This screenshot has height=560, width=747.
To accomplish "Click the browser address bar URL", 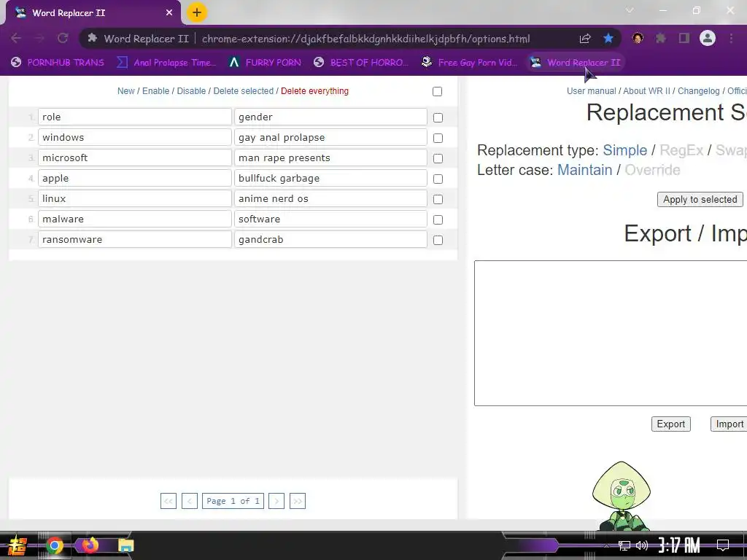I will click(365, 39).
